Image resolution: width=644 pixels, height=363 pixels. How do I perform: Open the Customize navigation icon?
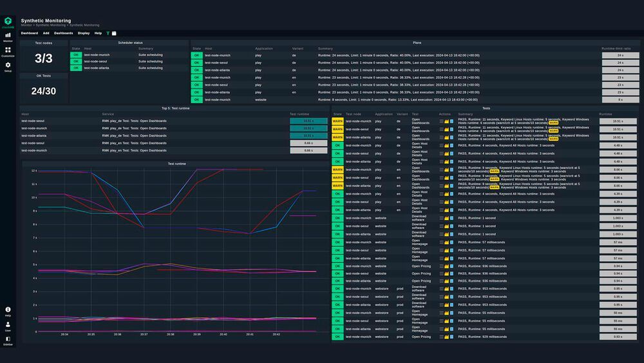coord(8,51)
